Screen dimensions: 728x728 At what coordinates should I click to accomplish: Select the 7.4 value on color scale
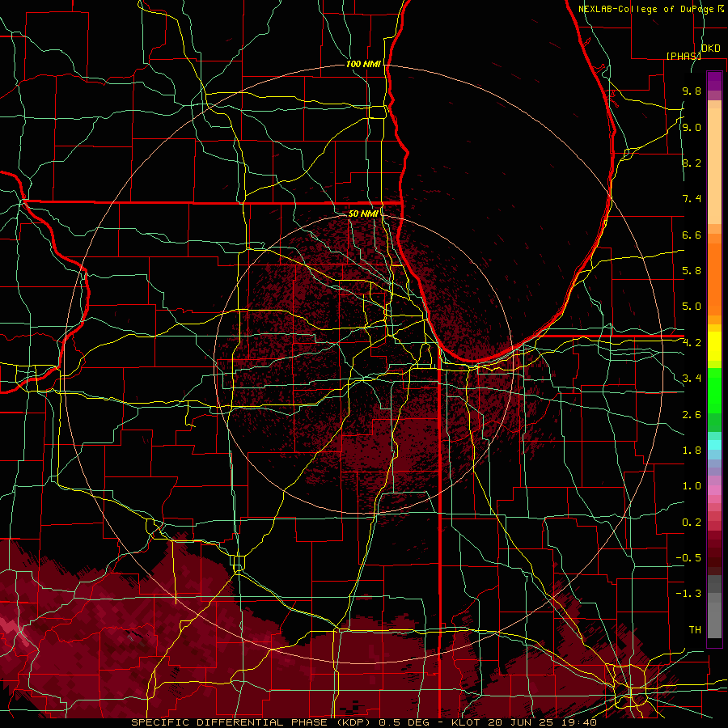coord(692,199)
